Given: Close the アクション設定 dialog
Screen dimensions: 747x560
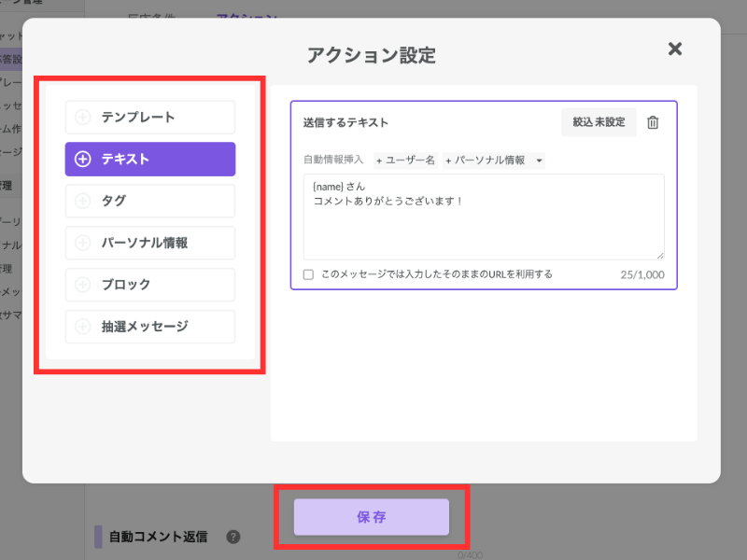Looking at the screenshot, I should 675,49.
